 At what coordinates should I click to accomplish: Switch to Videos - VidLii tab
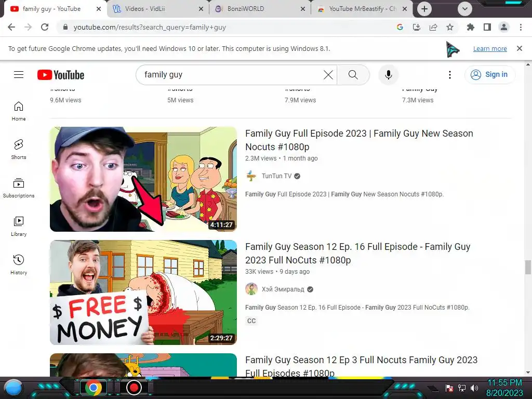click(158, 9)
